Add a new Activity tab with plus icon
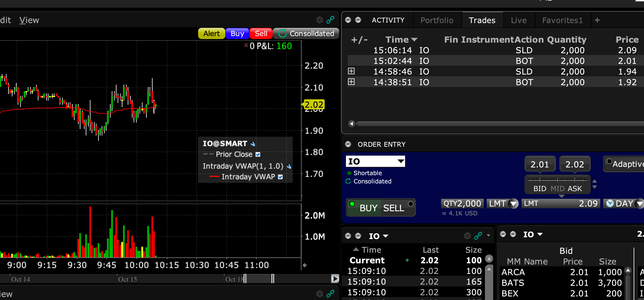Screen dimensions: 644x300 [597, 20]
